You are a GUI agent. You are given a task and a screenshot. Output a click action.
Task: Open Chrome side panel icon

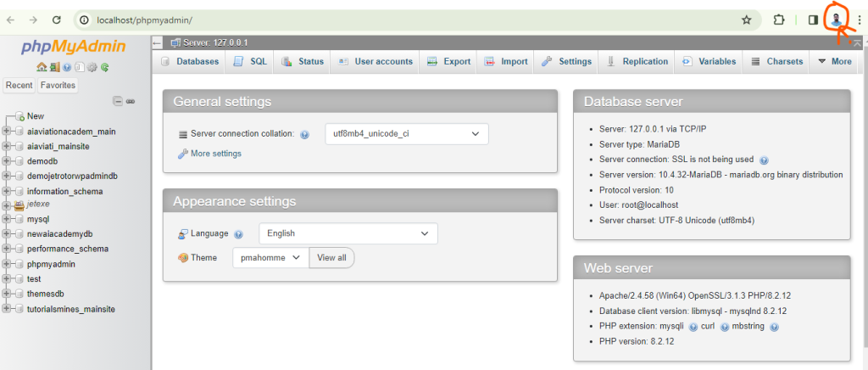coord(813,20)
